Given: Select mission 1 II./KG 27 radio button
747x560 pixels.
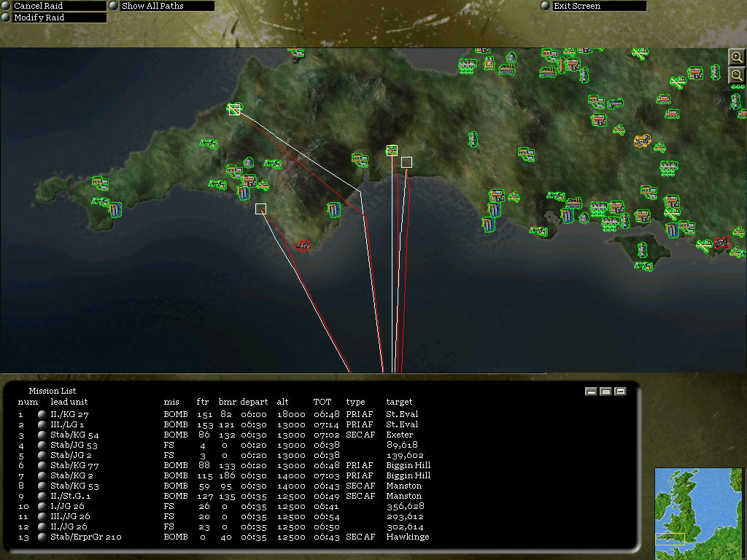Looking at the screenshot, I should tap(42, 414).
